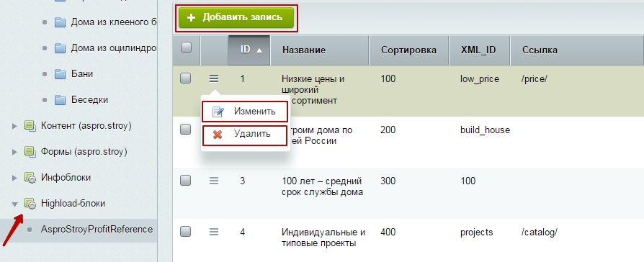The height and width of the screenshot is (262, 644).
Task: Click the low_price XML_ID cell
Action: click(x=480, y=79)
